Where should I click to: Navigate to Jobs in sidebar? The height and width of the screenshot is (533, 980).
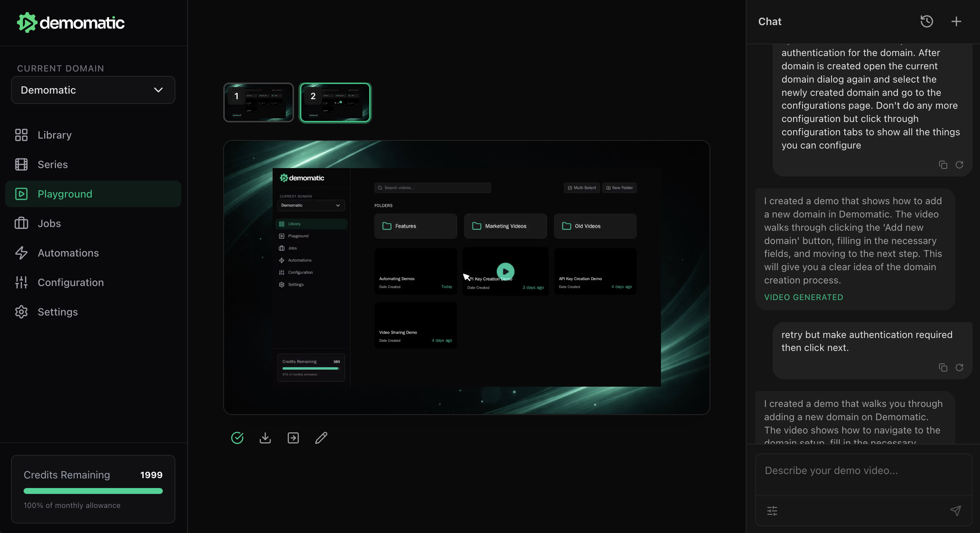click(49, 223)
